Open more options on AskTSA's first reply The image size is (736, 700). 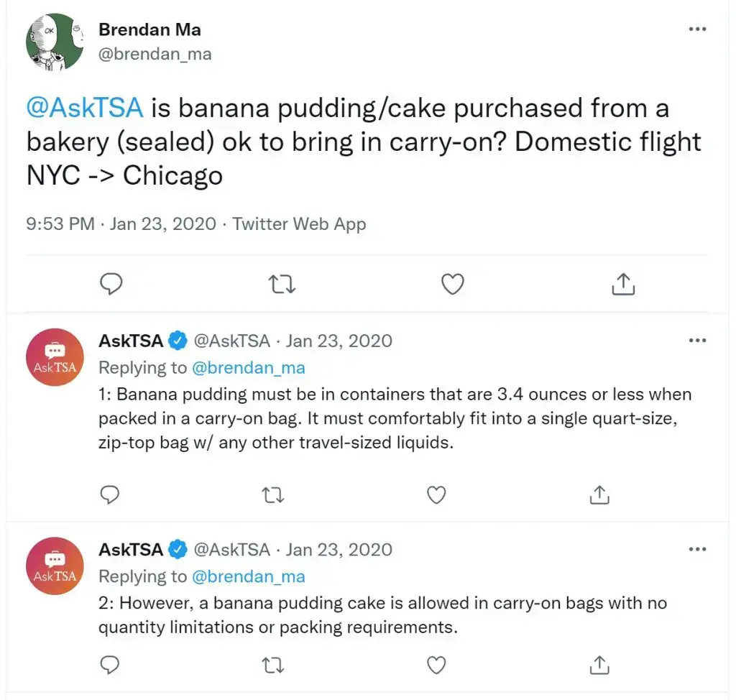(x=696, y=341)
